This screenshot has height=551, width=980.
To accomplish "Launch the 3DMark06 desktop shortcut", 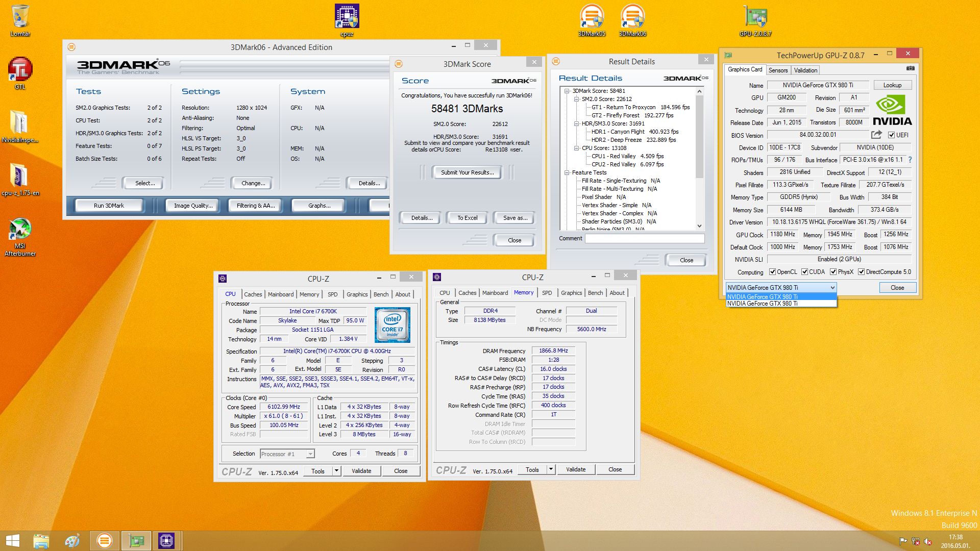I will (x=632, y=20).
